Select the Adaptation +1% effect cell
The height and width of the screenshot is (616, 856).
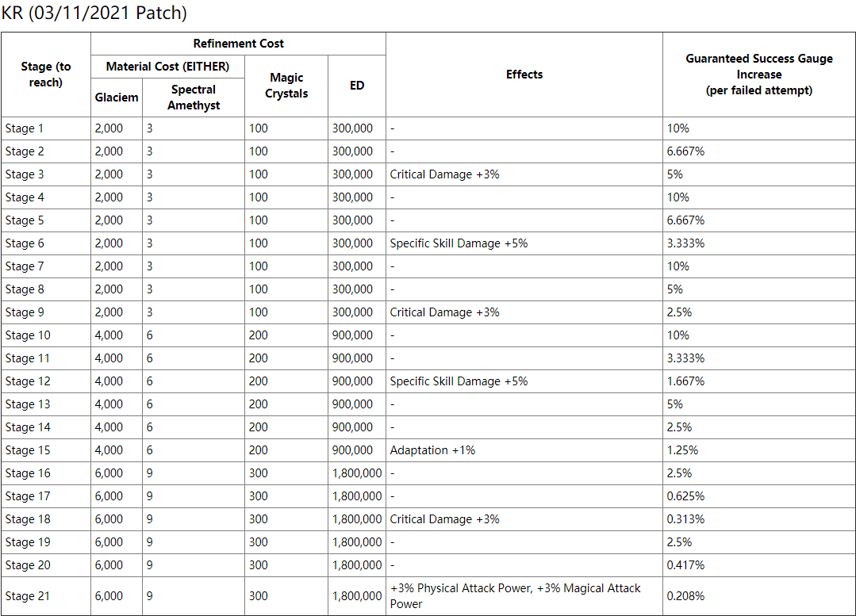[x=432, y=450]
